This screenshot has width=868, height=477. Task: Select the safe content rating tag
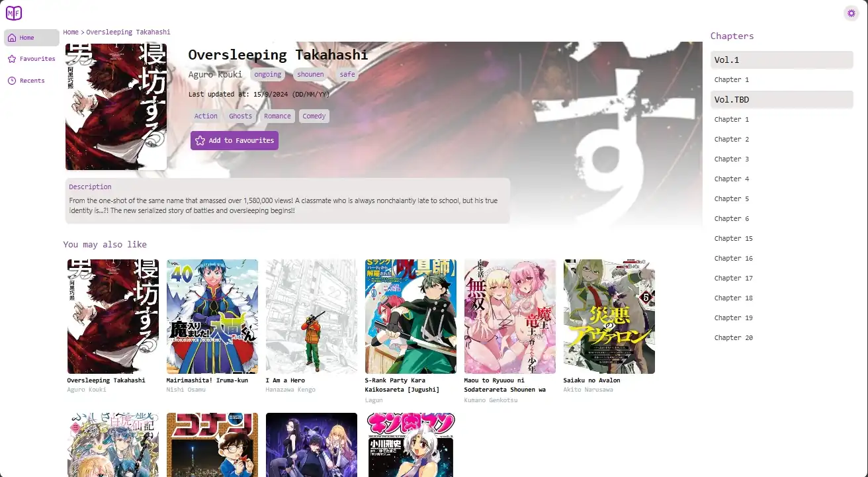pos(347,75)
